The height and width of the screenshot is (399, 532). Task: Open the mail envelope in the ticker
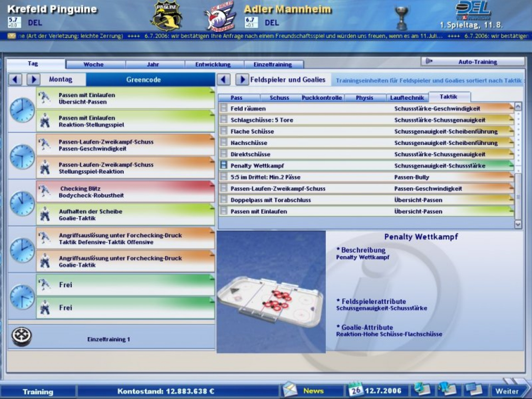point(12,36)
